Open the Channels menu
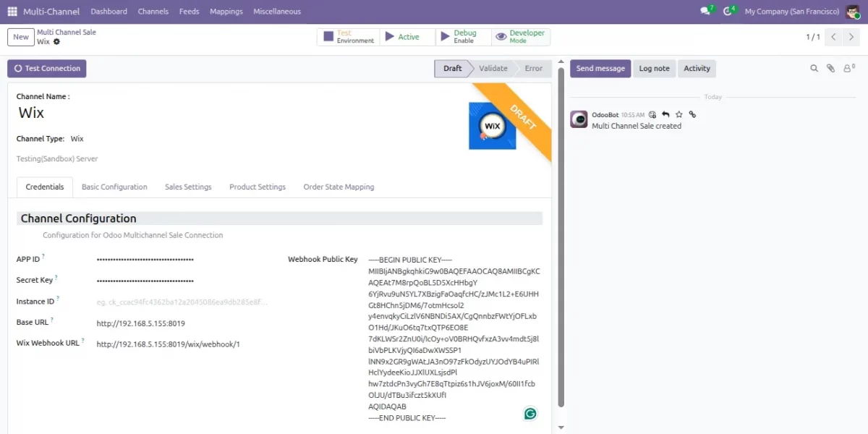 pos(153,12)
